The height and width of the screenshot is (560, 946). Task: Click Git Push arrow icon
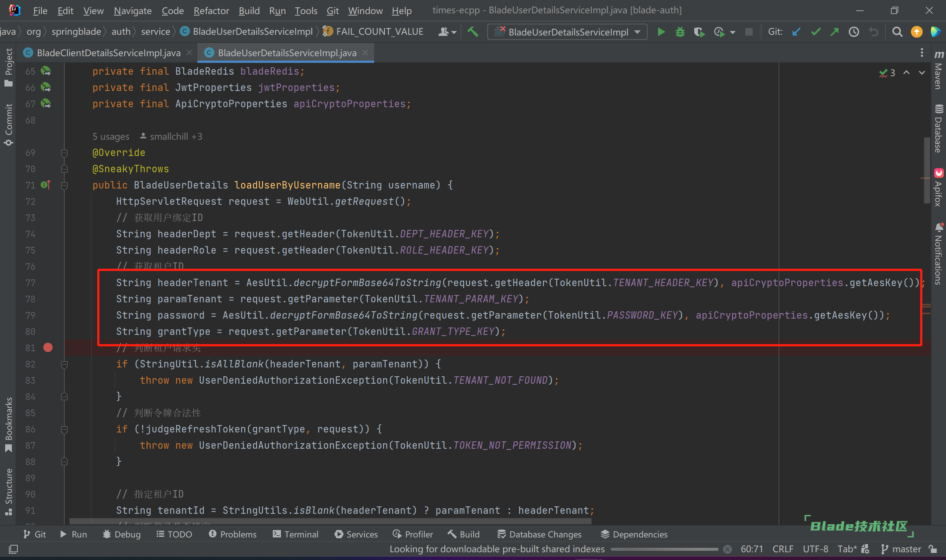(x=834, y=32)
